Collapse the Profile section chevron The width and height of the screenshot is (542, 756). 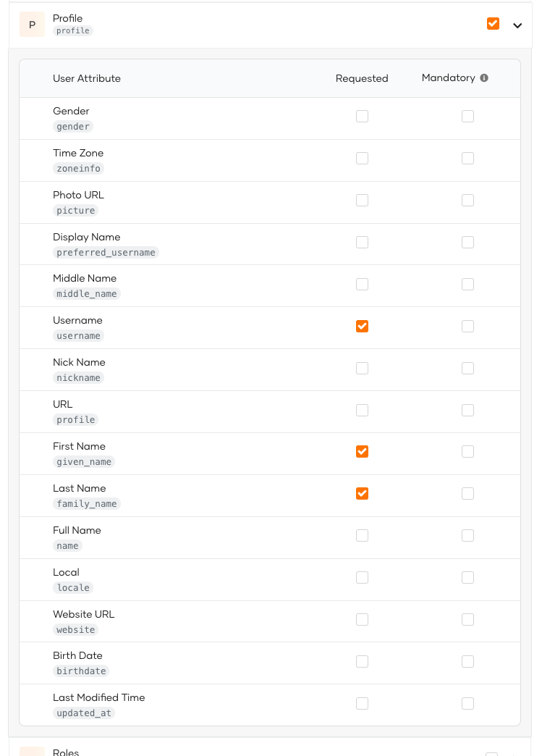[x=517, y=25]
